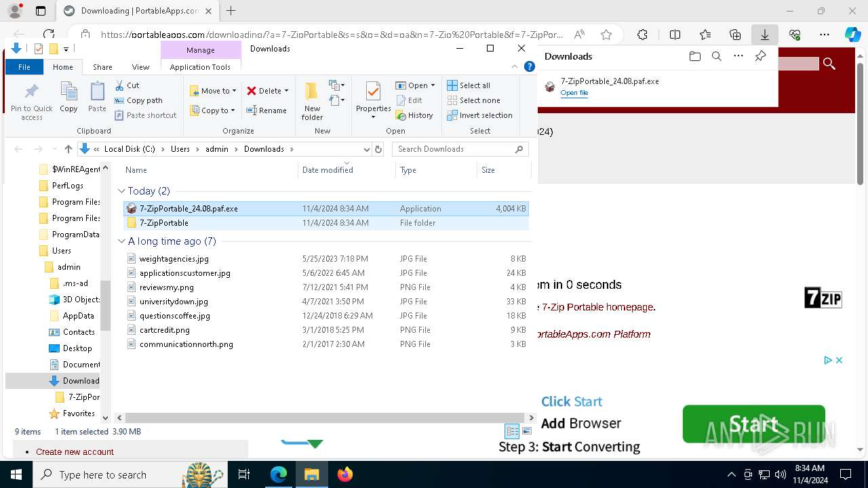Open more options in Edge Downloads panel
This screenshot has width=868, height=488.
[738, 56]
